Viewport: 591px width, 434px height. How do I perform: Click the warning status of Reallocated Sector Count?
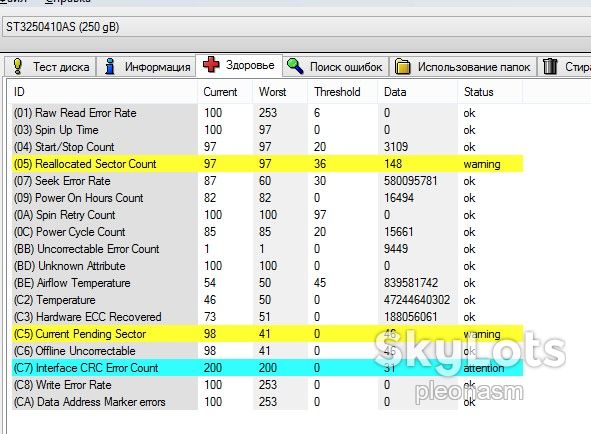coord(482,164)
